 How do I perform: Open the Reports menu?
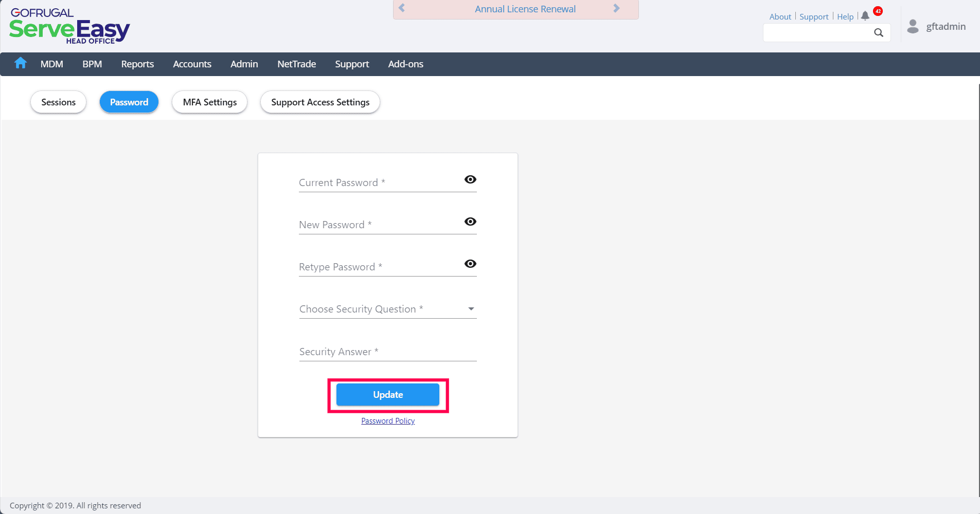click(137, 64)
